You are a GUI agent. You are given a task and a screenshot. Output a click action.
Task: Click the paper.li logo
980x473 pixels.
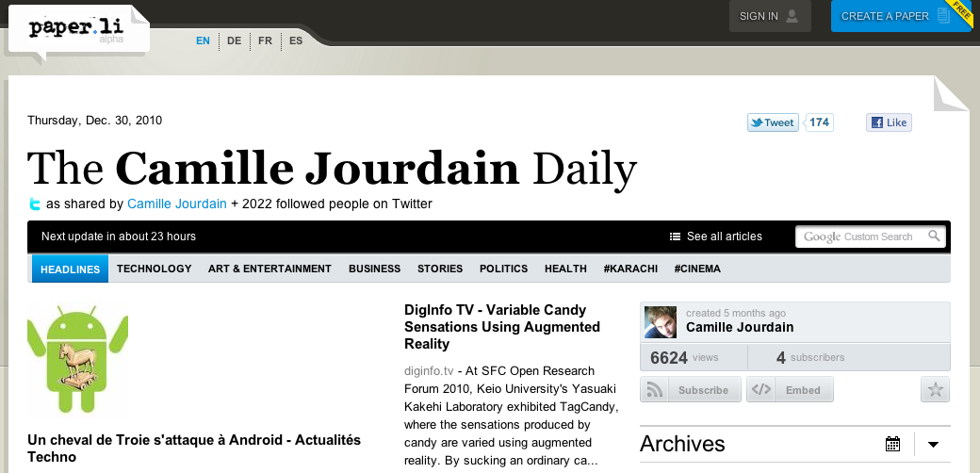pyautogui.click(x=76, y=29)
